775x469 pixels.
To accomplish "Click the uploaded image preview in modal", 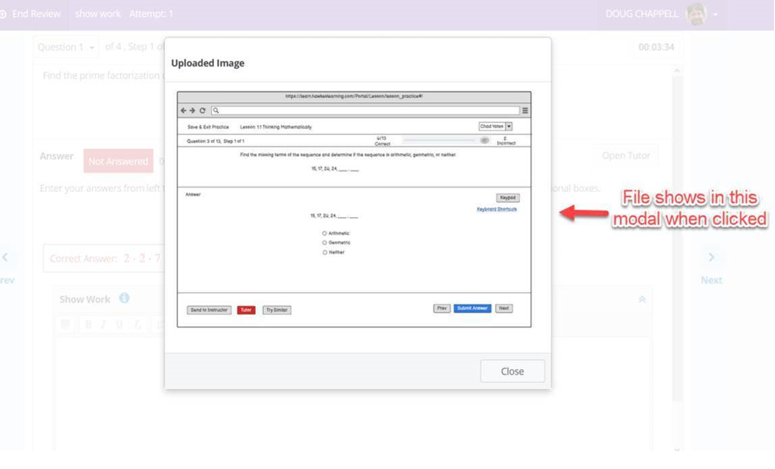I will pos(354,209).
